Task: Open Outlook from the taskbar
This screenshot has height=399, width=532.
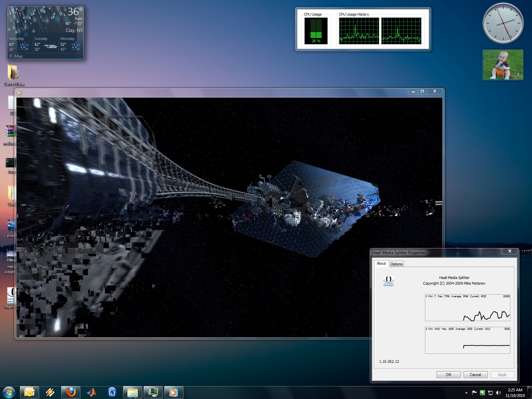Action: pos(30,392)
